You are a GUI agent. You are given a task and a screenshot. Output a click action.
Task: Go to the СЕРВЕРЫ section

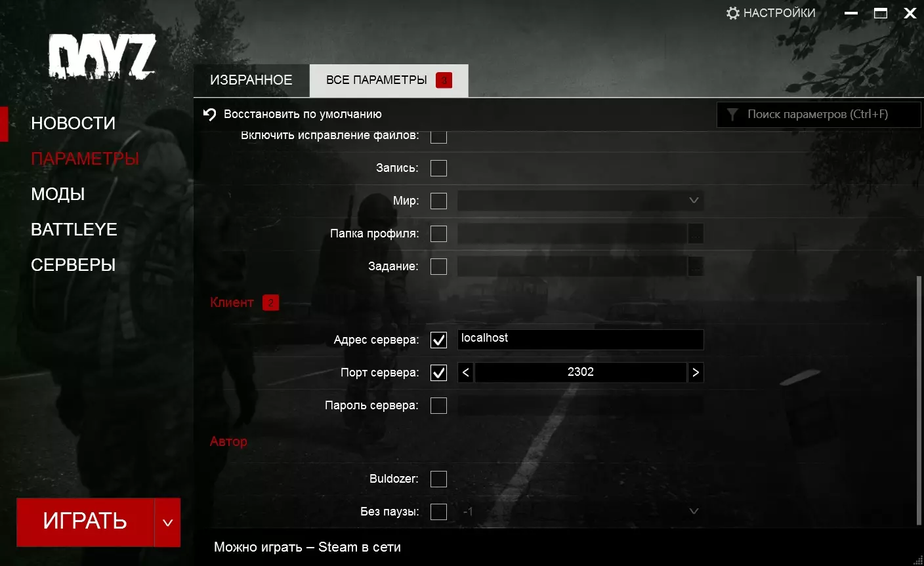point(73,265)
